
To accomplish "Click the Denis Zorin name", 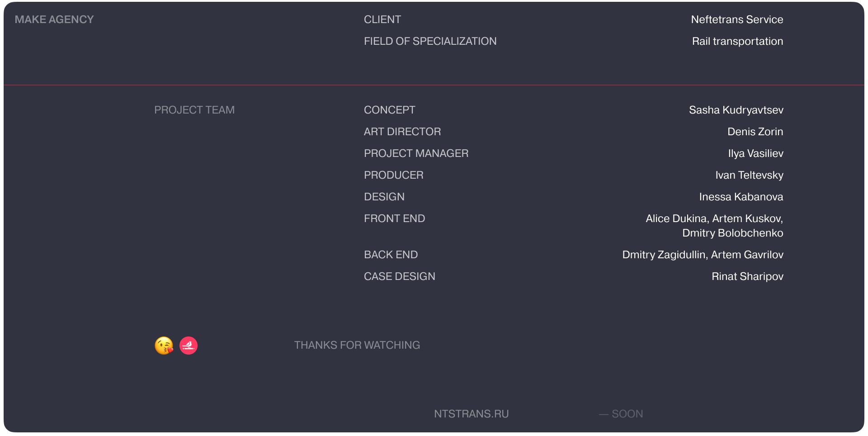I will tap(755, 132).
